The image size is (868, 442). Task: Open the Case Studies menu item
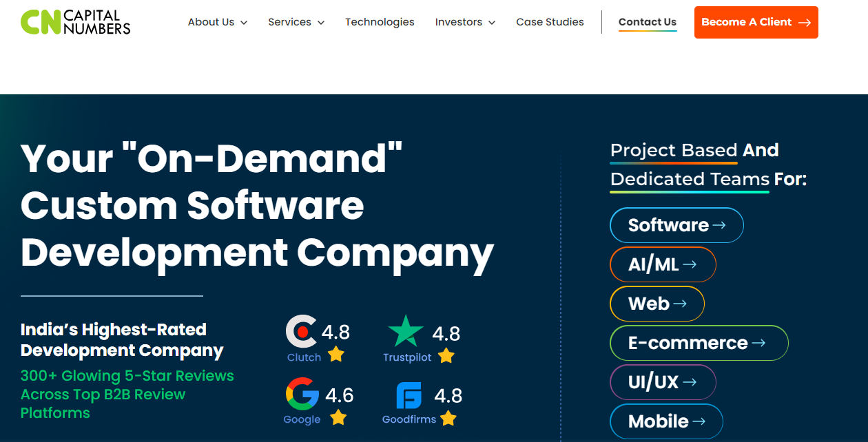[550, 22]
